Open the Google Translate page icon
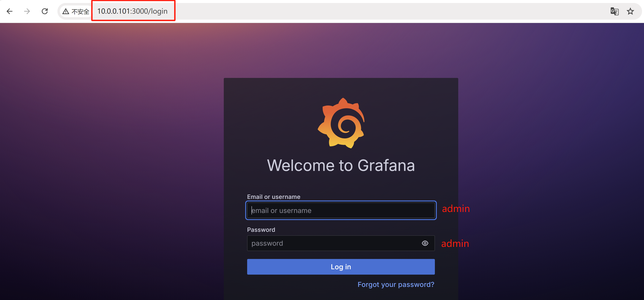644x300 pixels. coord(614,11)
